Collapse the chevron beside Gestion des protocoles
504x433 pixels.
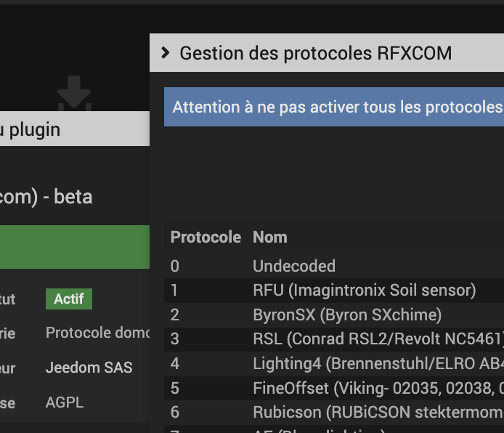click(166, 53)
